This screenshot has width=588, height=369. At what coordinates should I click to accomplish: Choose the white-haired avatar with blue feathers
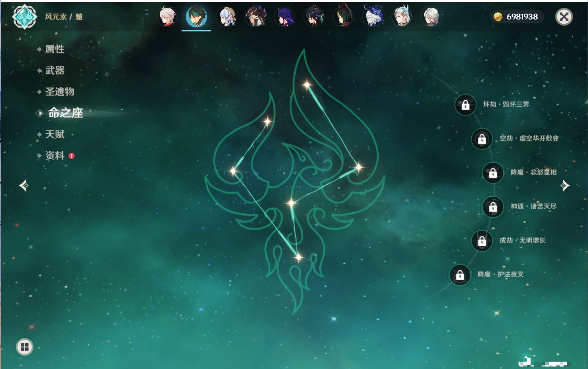coord(402,17)
